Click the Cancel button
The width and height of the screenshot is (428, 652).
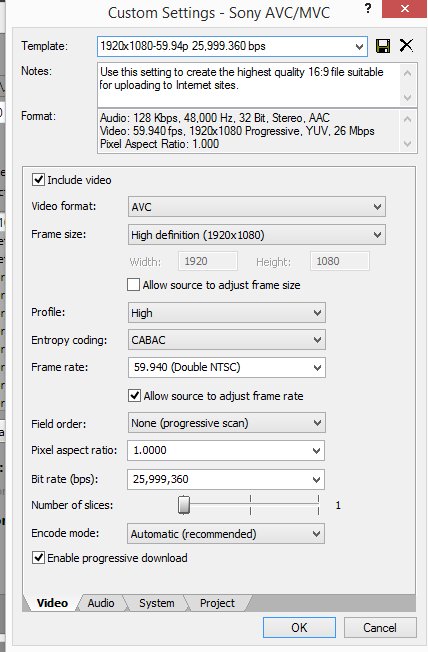coord(380,627)
